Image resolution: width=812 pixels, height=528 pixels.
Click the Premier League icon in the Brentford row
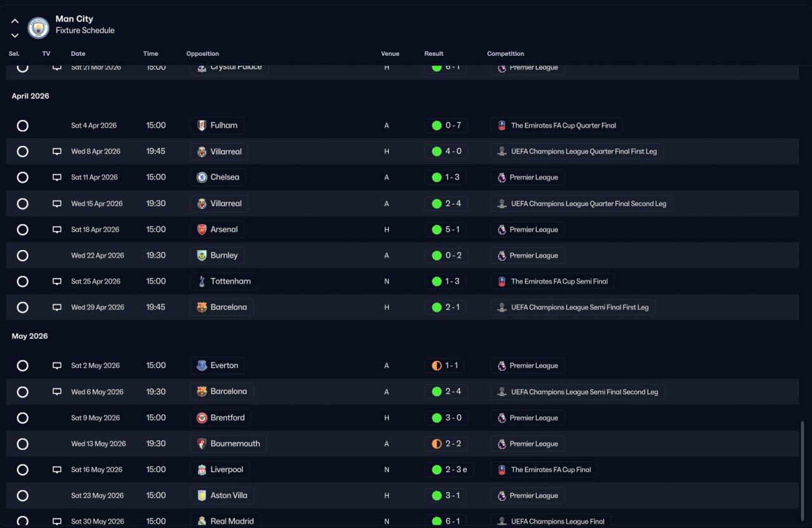[502, 418]
